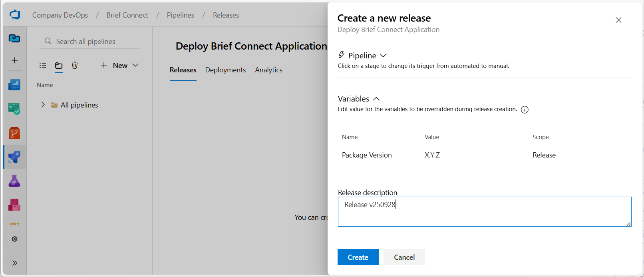Open Test Plans flask icon
644x277 pixels.
click(14, 181)
